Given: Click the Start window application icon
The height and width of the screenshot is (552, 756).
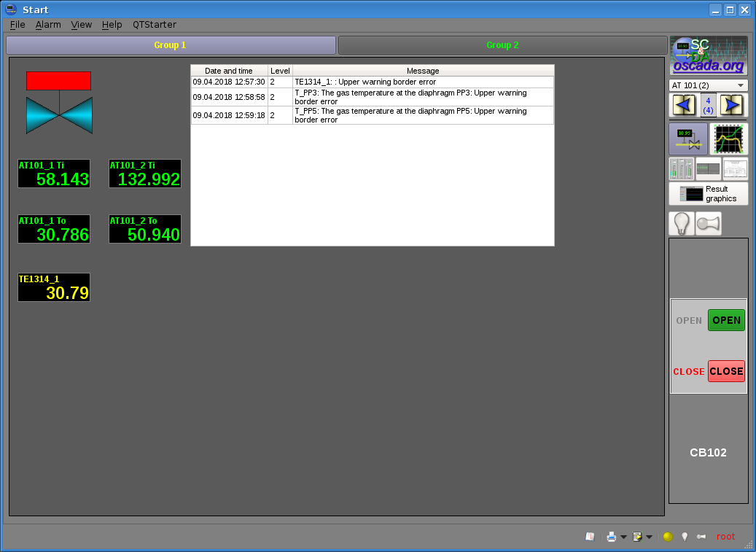Looking at the screenshot, I should click(x=11, y=9).
